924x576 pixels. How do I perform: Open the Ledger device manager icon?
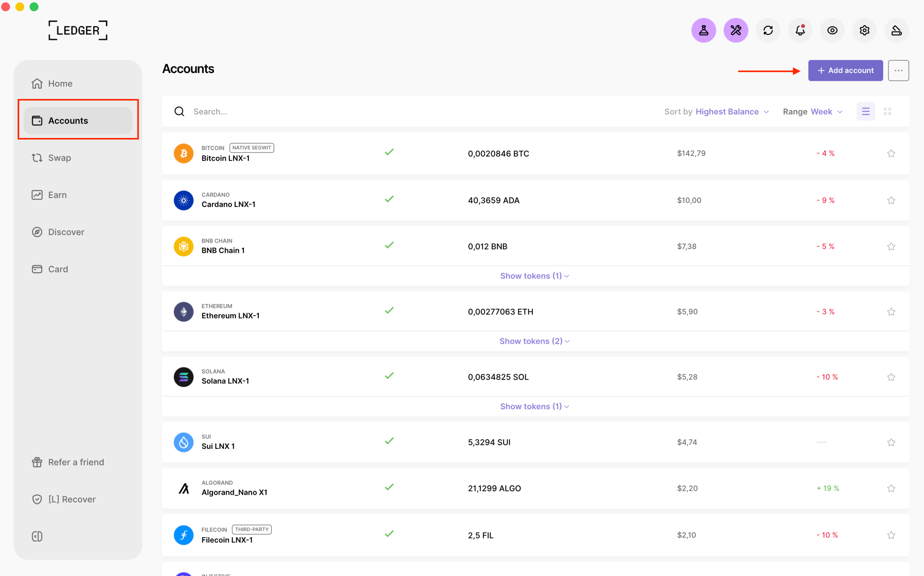(896, 30)
